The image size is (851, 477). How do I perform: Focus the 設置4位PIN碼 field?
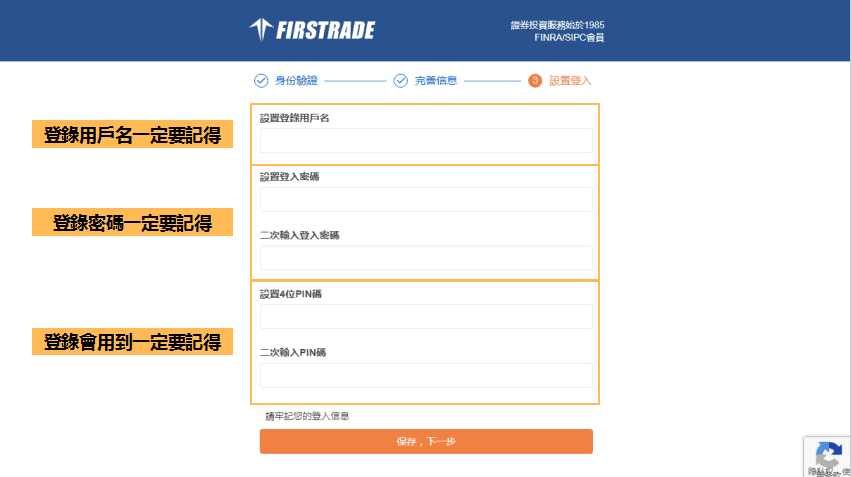pos(426,316)
